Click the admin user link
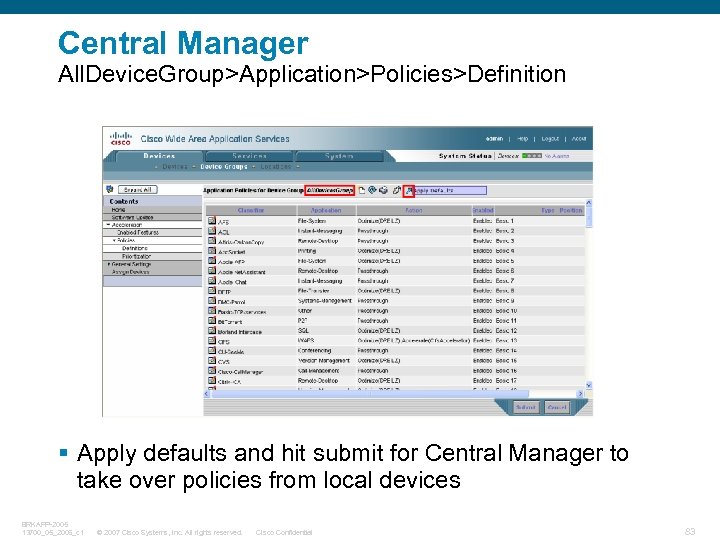Image resolution: width=720 pixels, height=540 pixels. (x=495, y=139)
